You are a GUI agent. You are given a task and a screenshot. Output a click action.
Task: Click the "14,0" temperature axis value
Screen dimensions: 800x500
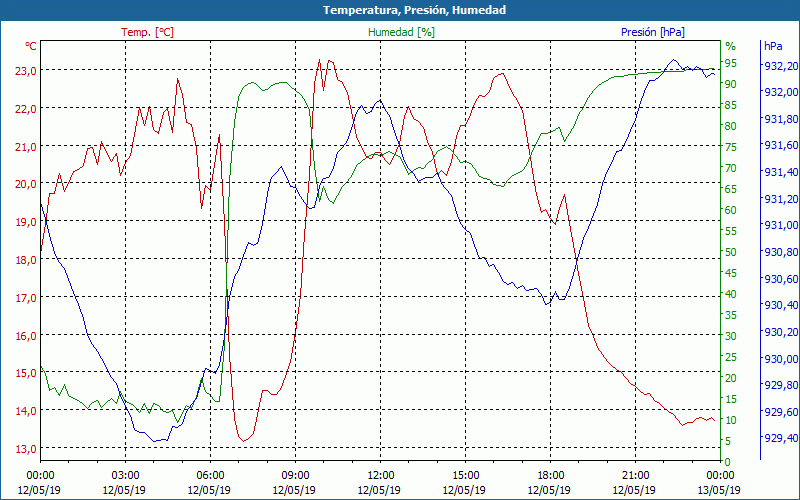point(26,411)
